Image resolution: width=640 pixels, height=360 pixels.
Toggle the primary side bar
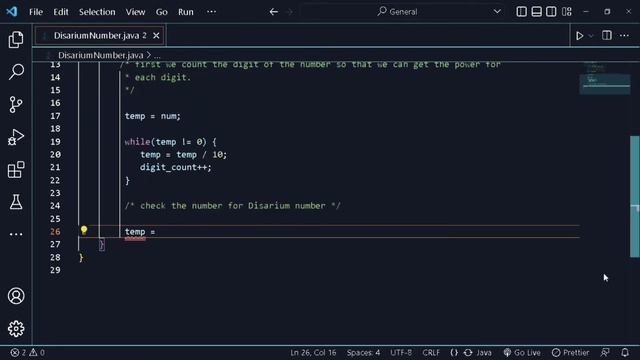click(521, 11)
